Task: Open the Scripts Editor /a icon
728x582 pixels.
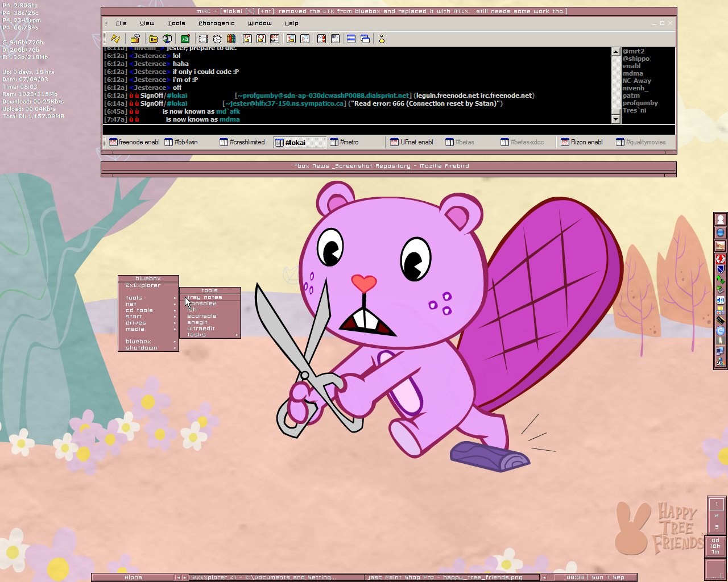Action: tap(185, 39)
